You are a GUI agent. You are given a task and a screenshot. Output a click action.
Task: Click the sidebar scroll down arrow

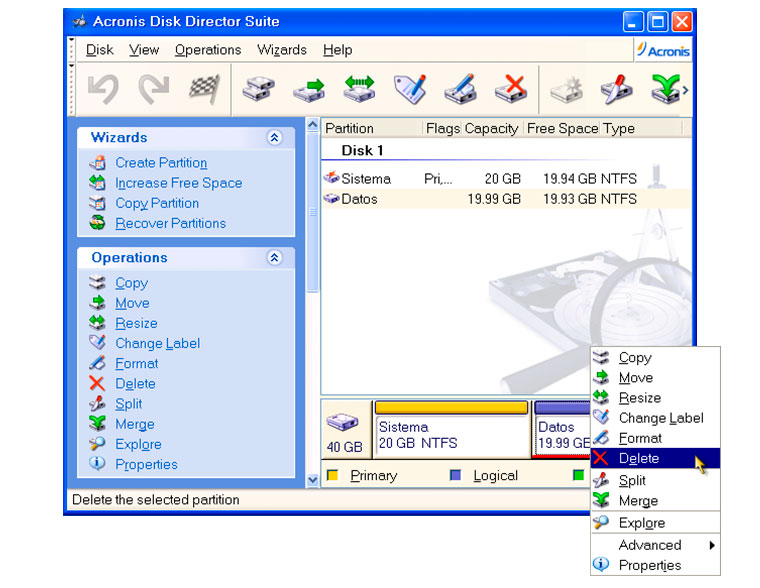click(313, 480)
